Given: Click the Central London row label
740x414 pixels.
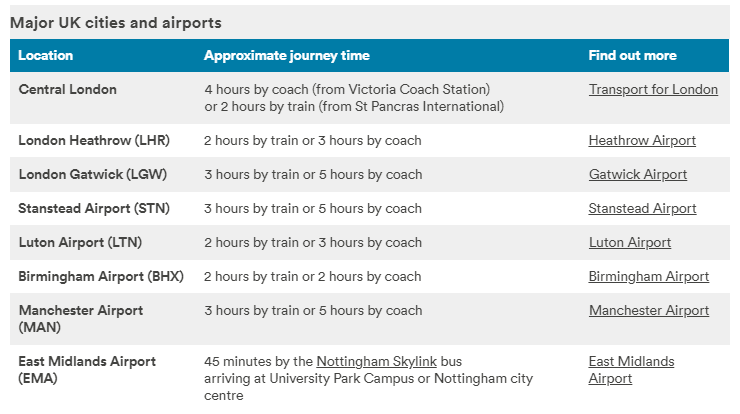Looking at the screenshot, I should coord(67,89).
